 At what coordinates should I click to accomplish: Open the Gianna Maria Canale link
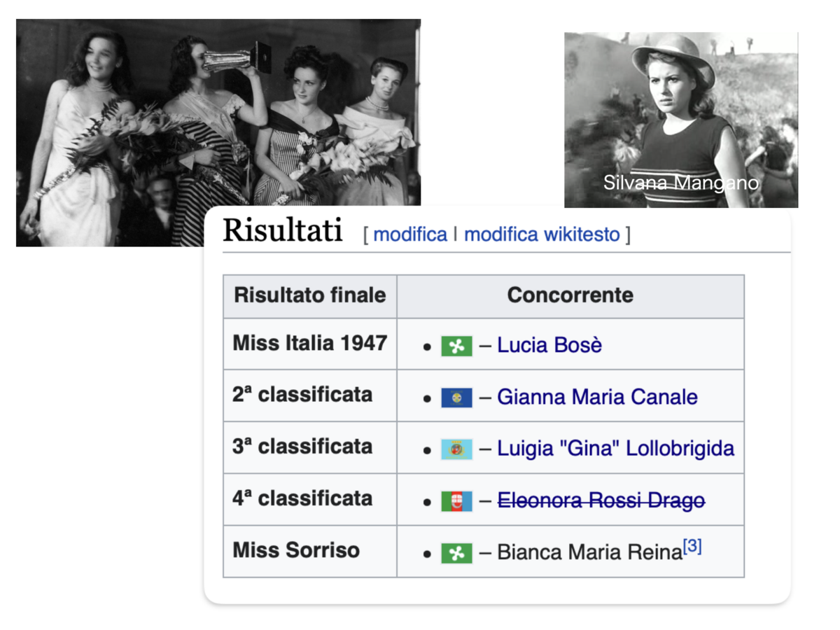tap(597, 397)
